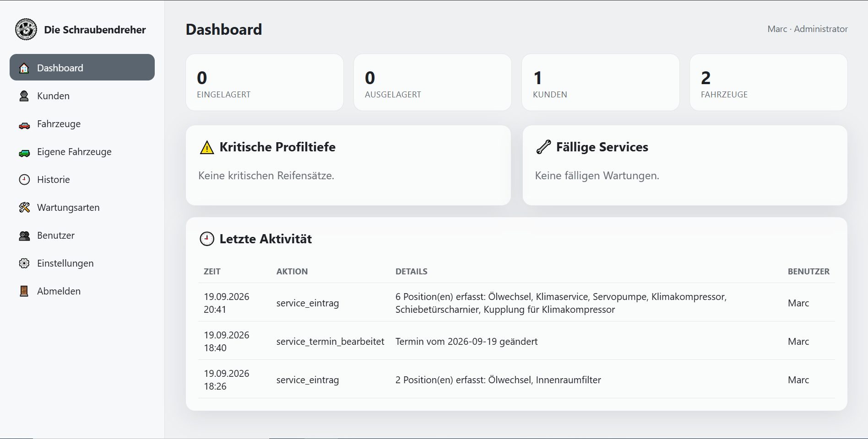Open the Benutzer management page
Screen dimensions: 868x439
[x=82, y=236]
